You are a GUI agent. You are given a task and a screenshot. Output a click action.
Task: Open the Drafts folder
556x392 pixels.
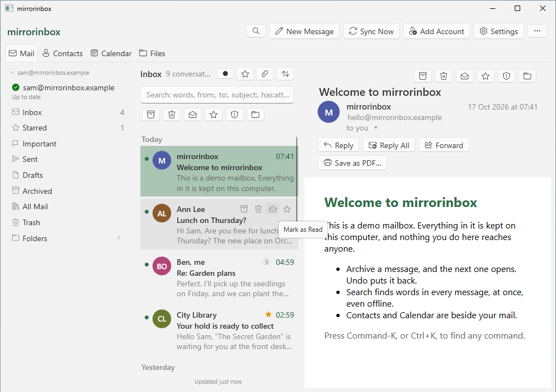(68, 175)
